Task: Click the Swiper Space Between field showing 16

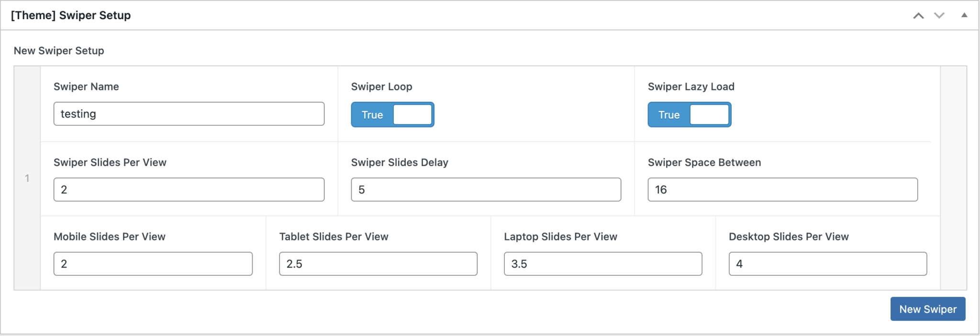Action: 783,189
